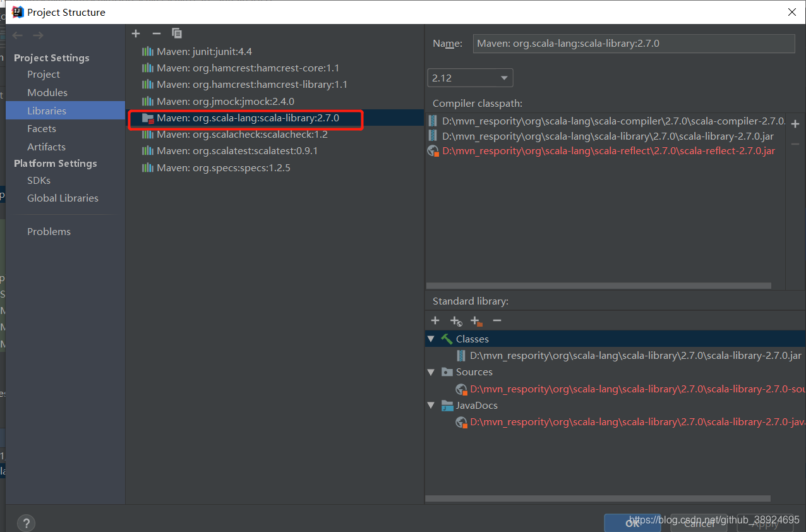Open the Problems page
This screenshot has height=532, width=806.
[49, 232]
